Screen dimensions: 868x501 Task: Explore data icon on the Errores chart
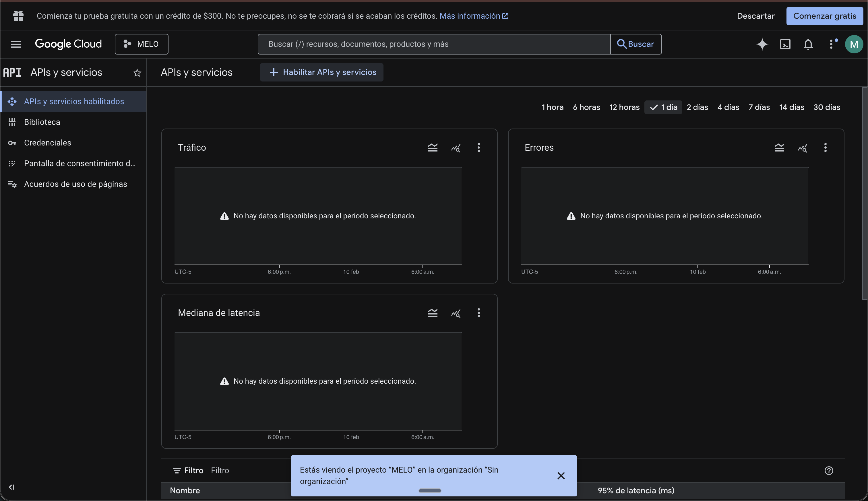[802, 147]
